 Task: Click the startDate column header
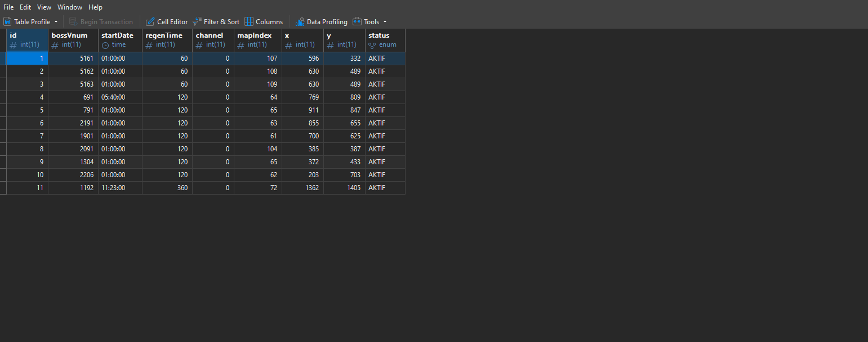[120, 40]
